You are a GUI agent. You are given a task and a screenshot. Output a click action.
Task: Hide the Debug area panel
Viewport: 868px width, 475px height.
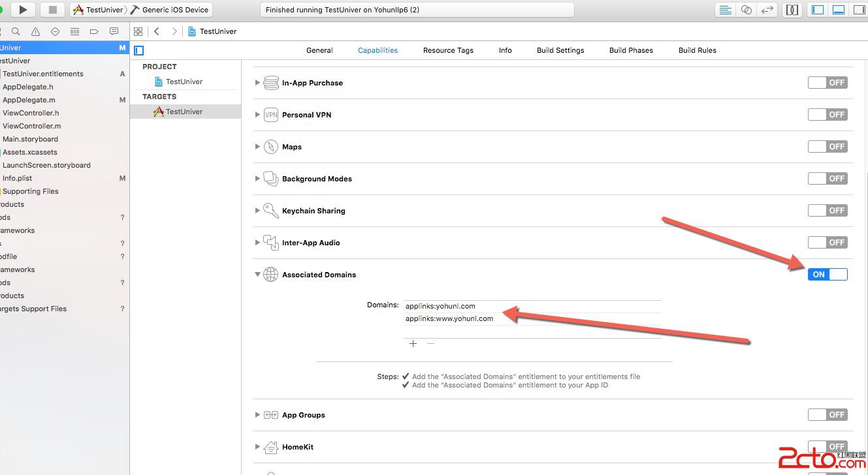839,10
